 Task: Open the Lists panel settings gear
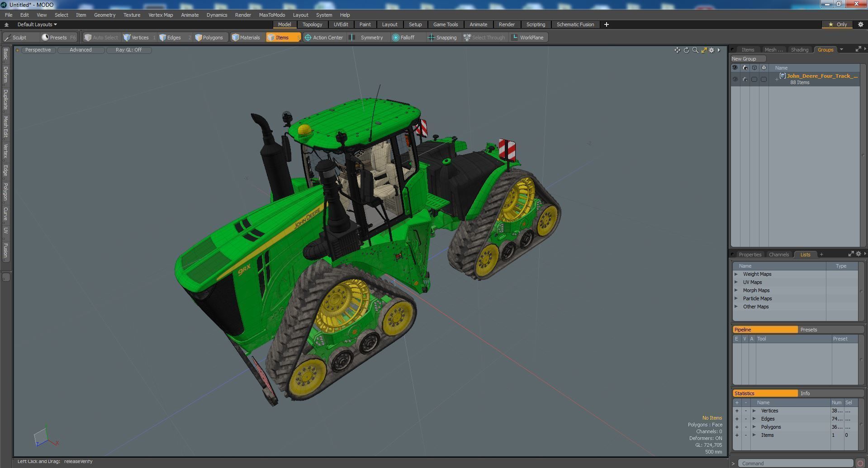click(858, 254)
